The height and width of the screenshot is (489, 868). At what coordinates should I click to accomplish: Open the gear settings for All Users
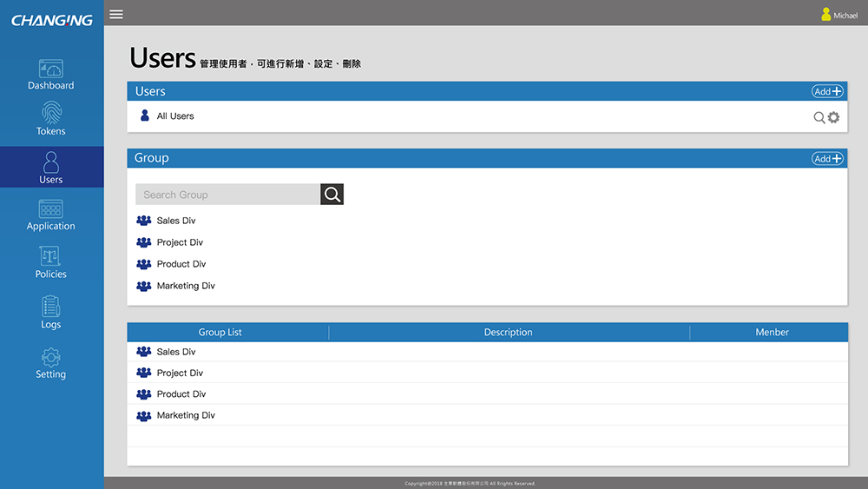834,117
